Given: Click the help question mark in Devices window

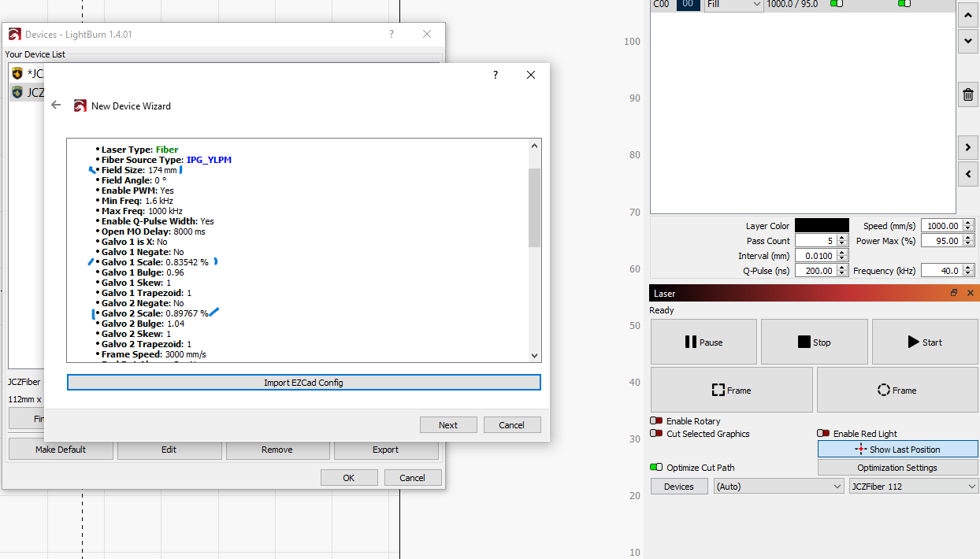Looking at the screenshot, I should coord(392,34).
